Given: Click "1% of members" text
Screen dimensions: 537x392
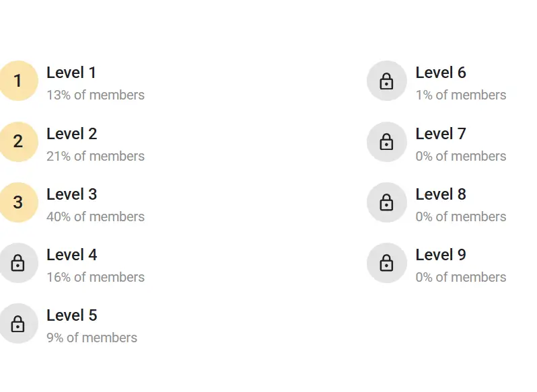Looking at the screenshot, I should (461, 95).
